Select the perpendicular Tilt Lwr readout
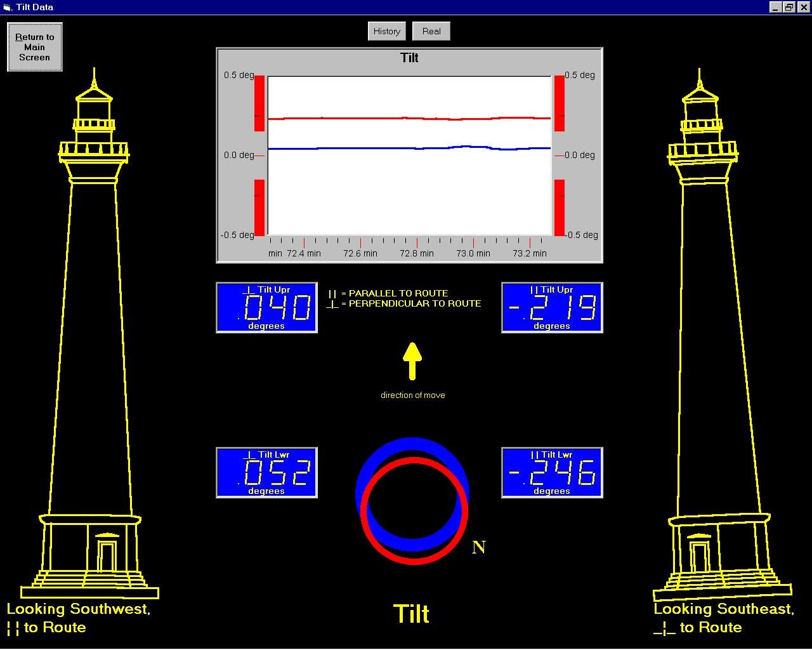Screen dimensions: 812x650 [x=266, y=473]
